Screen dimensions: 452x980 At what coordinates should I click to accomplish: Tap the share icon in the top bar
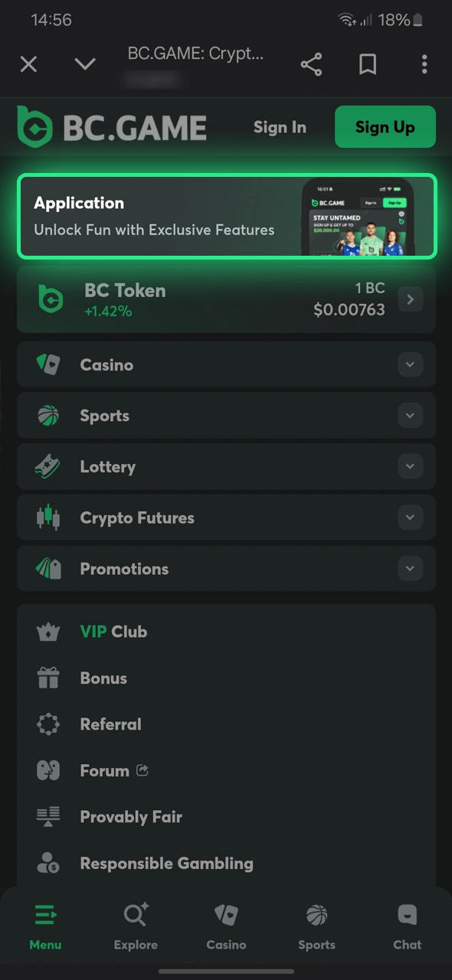310,64
